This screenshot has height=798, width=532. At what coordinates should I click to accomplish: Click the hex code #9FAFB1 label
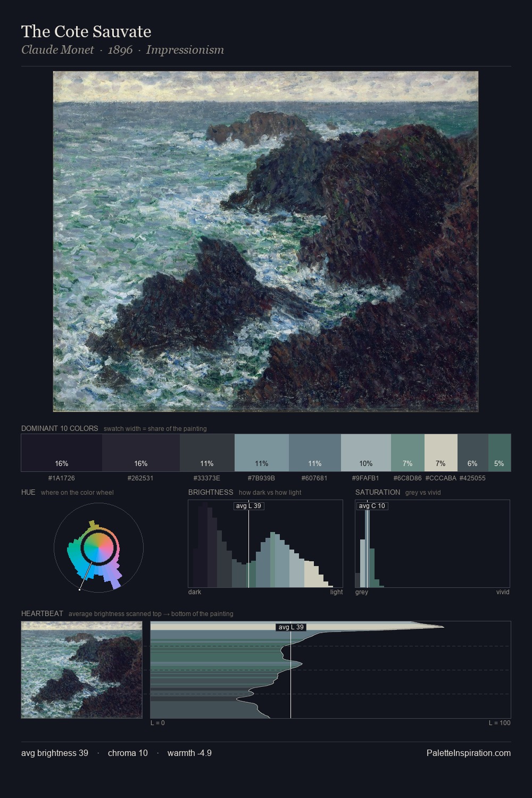365,478
